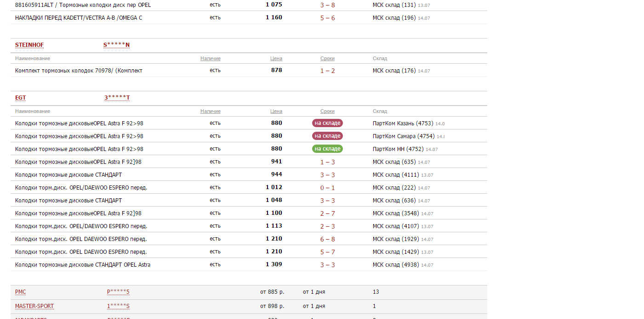The width and height of the screenshot is (644, 319).
Task: Select the EGT offer priced 1 309
Action: [x=249, y=264]
